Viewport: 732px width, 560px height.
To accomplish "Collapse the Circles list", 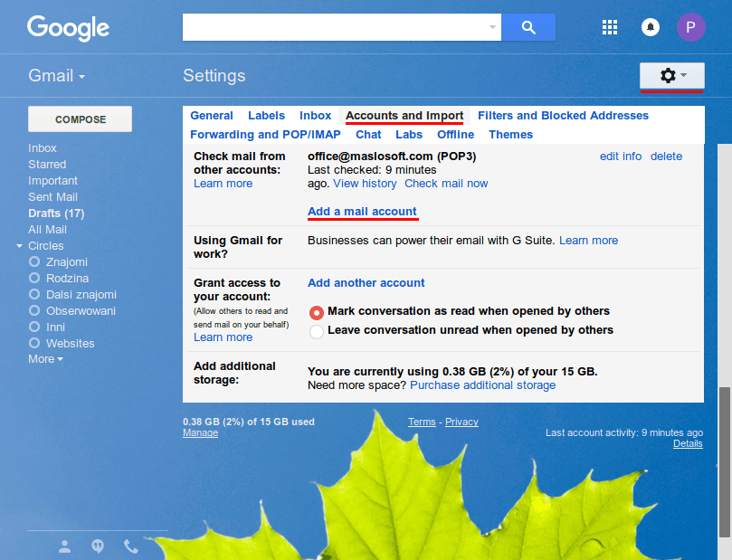I will (x=20, y=246).
